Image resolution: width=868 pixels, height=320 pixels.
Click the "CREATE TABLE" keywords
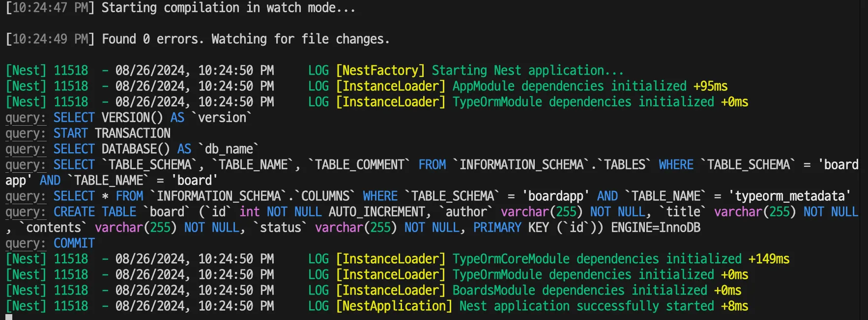point(95,212)
